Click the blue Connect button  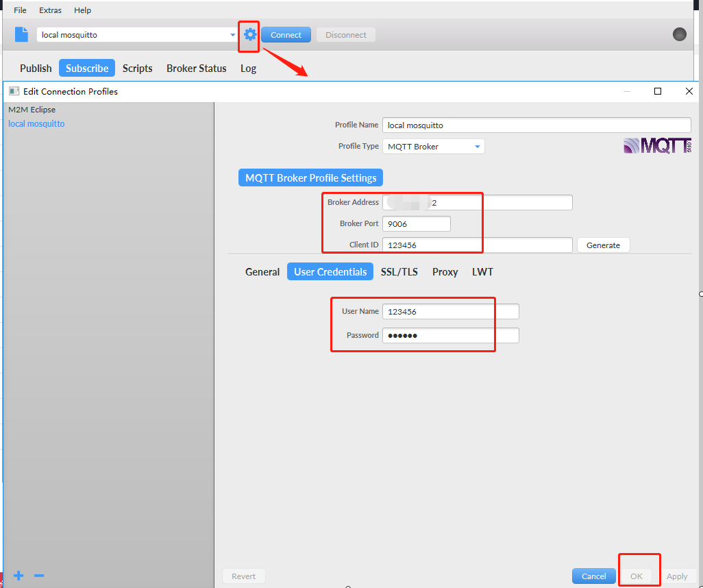click(x=286, y=35)
